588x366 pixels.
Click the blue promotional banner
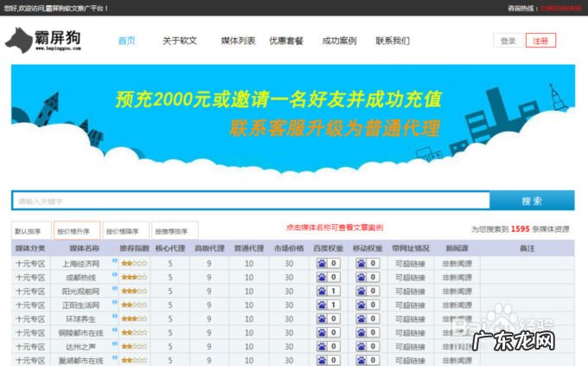click(293, 120)
